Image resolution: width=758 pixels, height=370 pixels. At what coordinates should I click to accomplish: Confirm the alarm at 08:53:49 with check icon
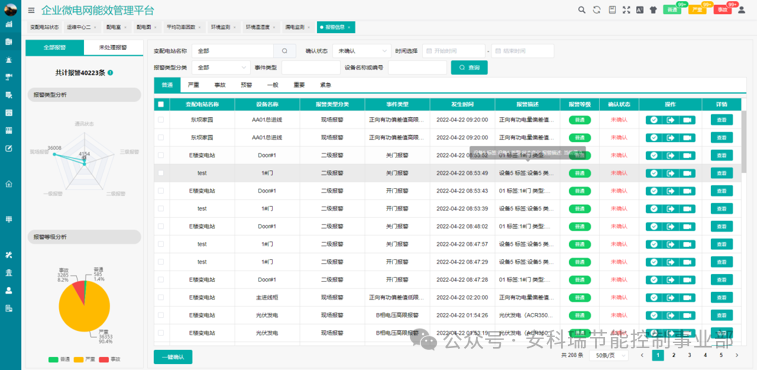654,173
